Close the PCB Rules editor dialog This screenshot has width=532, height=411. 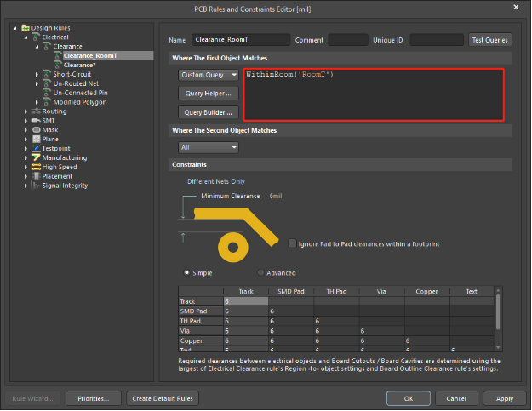click(x=516, y=7)
